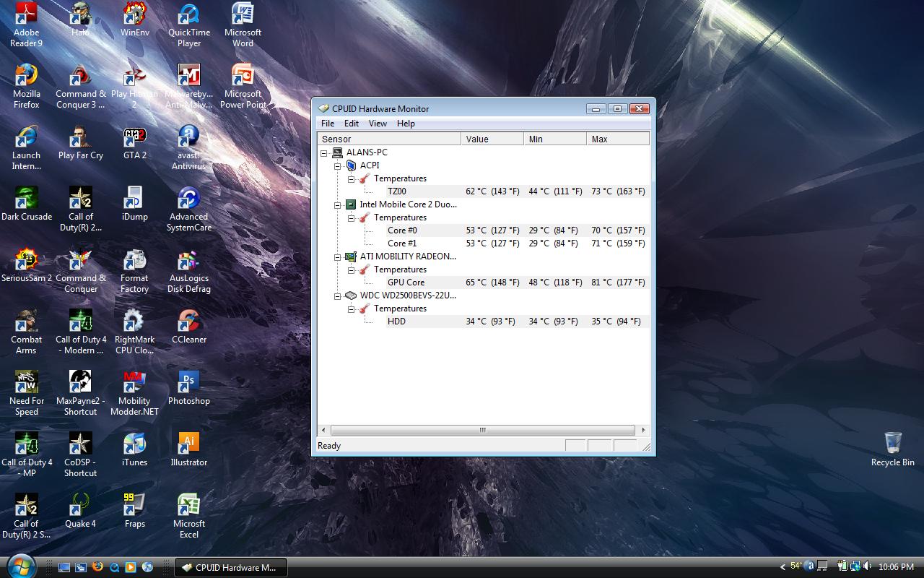Click the Value column header
Screen dimensions: 924x578
point(492,139)
